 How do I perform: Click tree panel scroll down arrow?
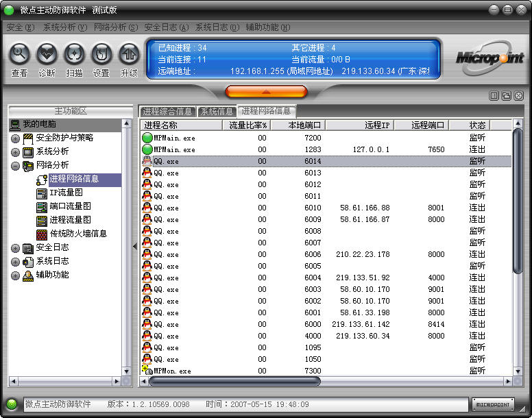click(127, 371)
